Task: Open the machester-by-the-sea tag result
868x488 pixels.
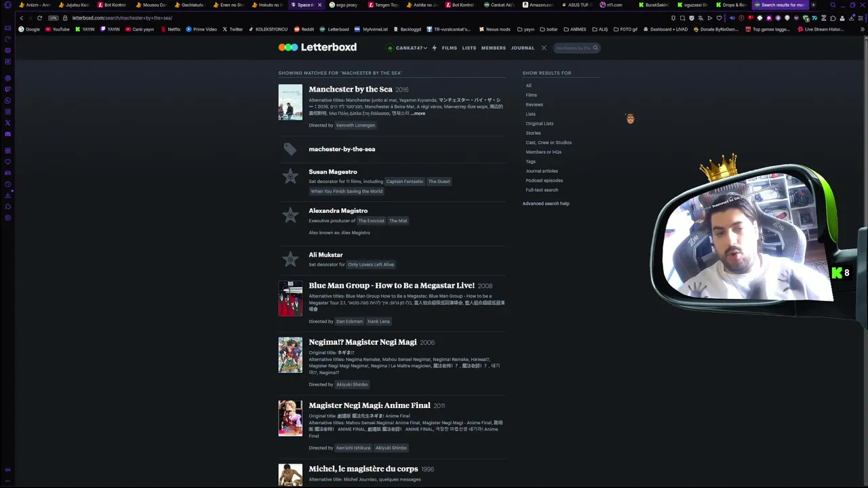Action: click(342, 149)
